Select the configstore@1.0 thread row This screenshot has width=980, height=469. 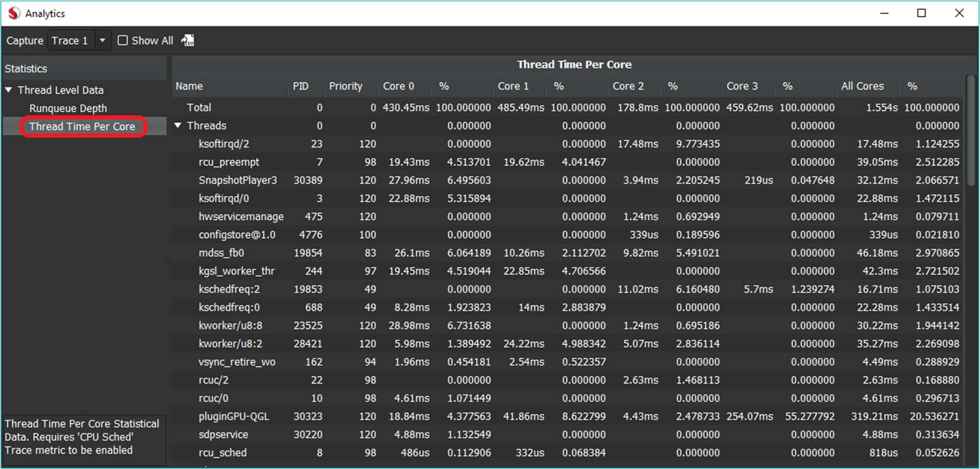tap(567, 234)
